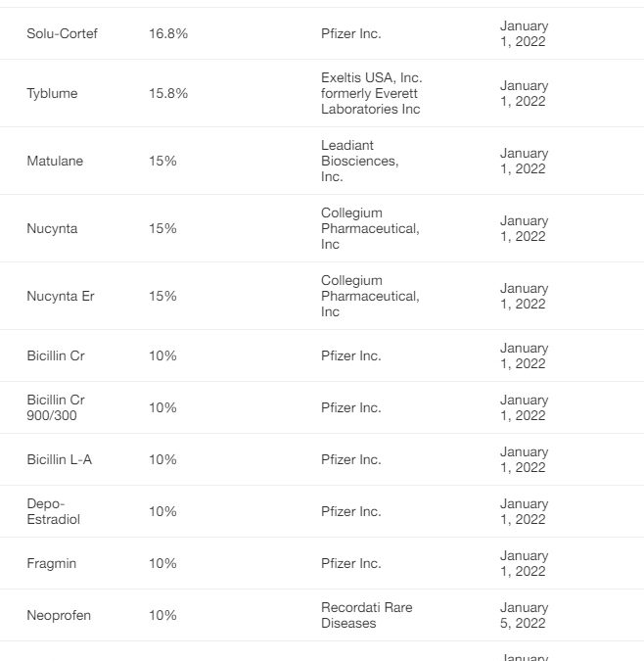644x661 pixels.
Task: Click the Bicillin Cr 900/300 drug name
Action: coord(56,407)
